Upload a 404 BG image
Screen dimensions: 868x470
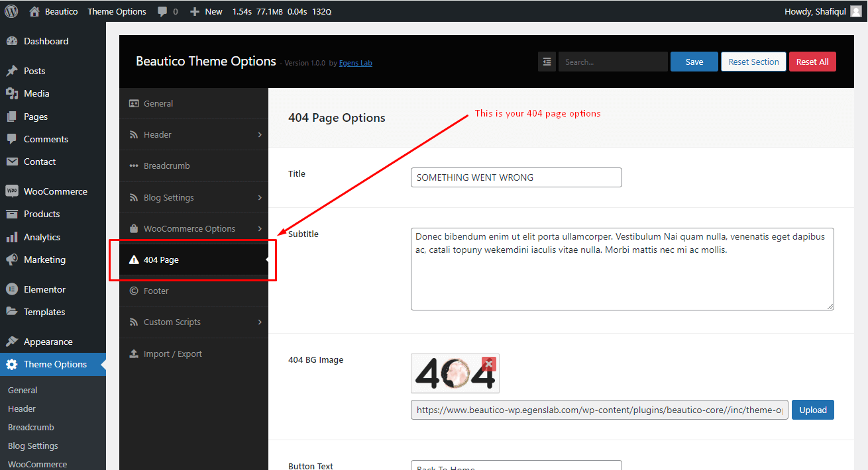(813, 410)
